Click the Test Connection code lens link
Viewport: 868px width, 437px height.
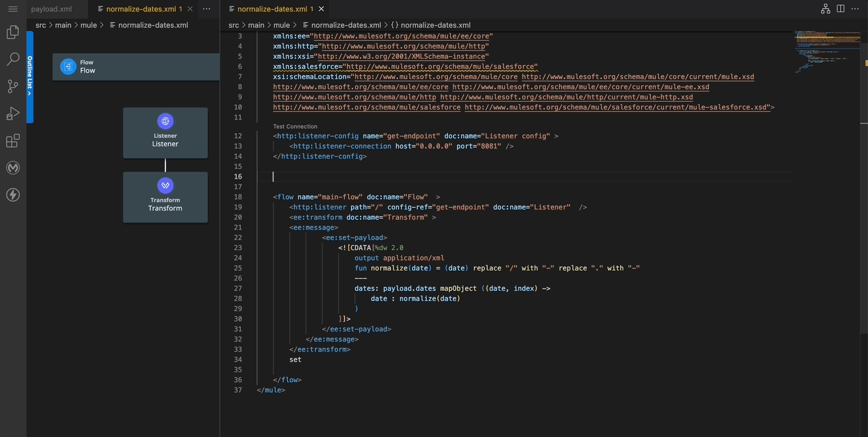(295, 126)
